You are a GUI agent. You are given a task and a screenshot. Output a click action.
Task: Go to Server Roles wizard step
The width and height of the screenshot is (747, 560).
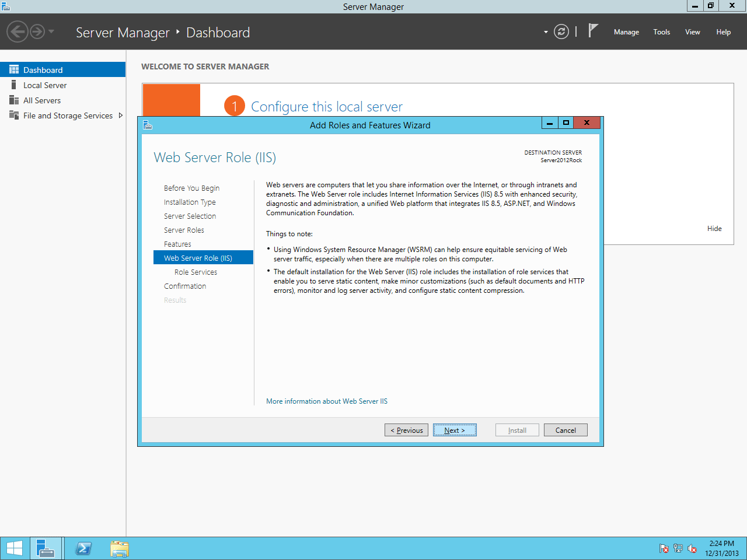point(184,230)
